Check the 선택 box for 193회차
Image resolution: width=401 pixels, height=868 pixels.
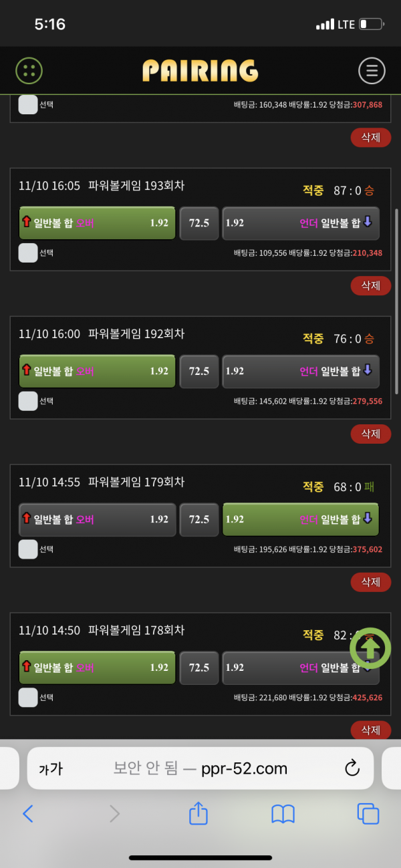[x=28, y=253]
